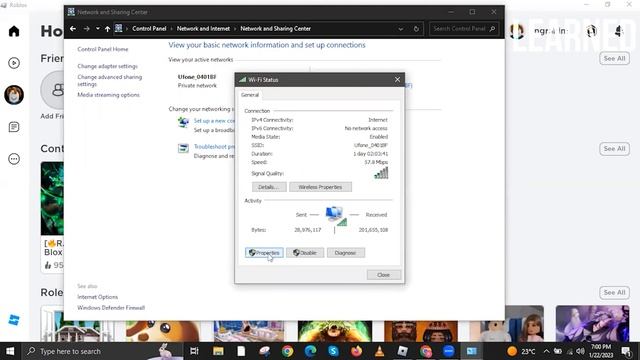Click the Disable button in Wi-Fi Status
640x360 pixels.
305,253
